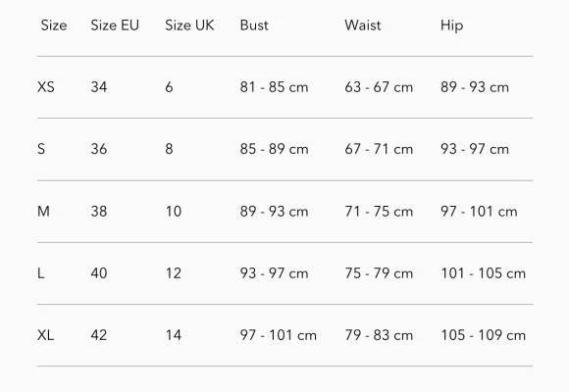Click the Size column header
This screenshot has width=569, height=392.
[54, 25]
